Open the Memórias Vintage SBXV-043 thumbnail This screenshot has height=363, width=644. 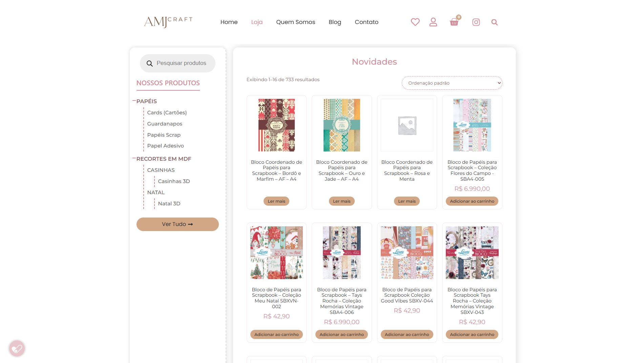pyautogui.click(x=472, y=253)
